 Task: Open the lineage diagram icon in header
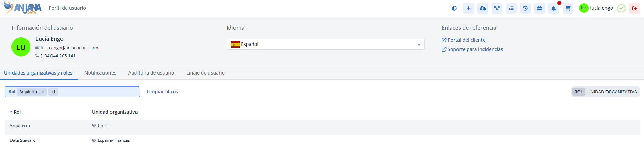point(497,8)
